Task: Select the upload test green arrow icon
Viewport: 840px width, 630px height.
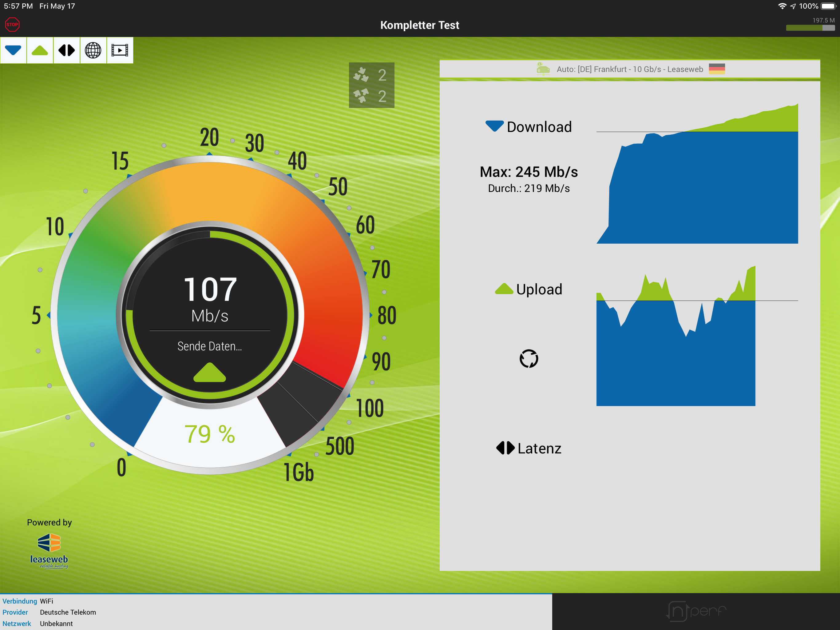Action: pyautogui.click(x=40, y=50)
